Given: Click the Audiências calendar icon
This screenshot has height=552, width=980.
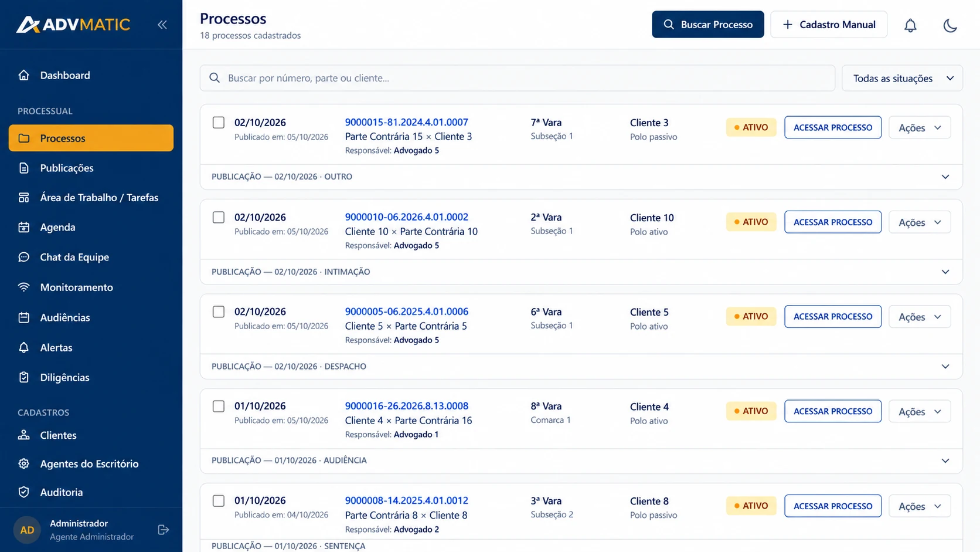Looking at the screenshot, I should (24, 317).
